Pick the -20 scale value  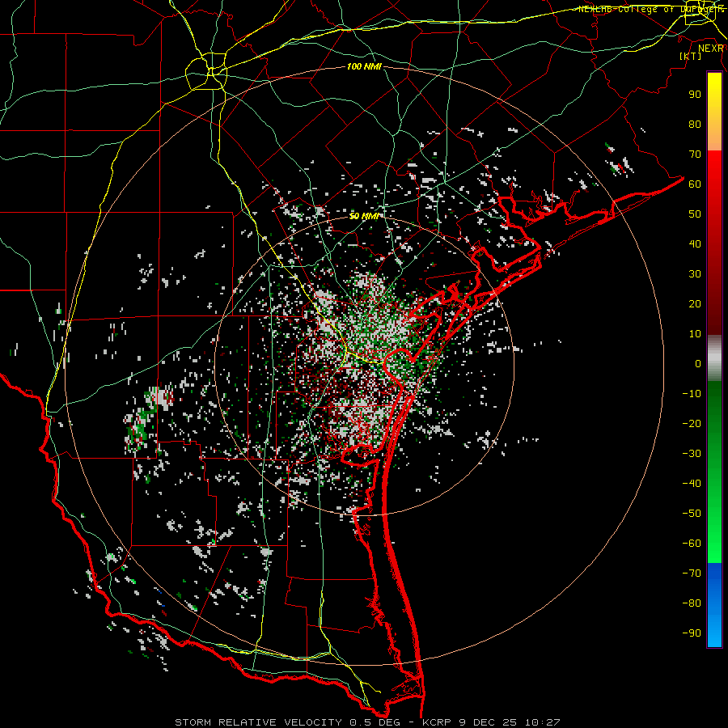click(692, 423)
